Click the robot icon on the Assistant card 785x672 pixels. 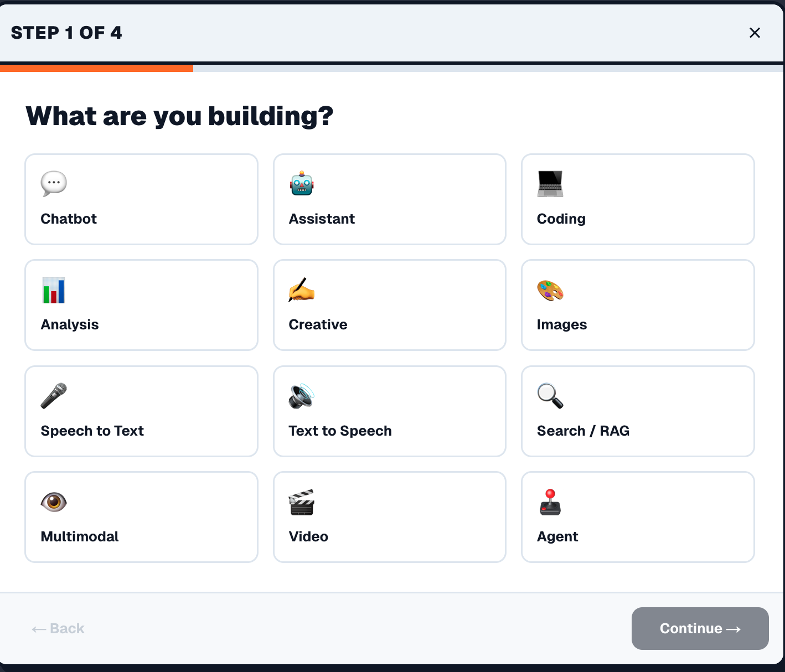[301, 183]
